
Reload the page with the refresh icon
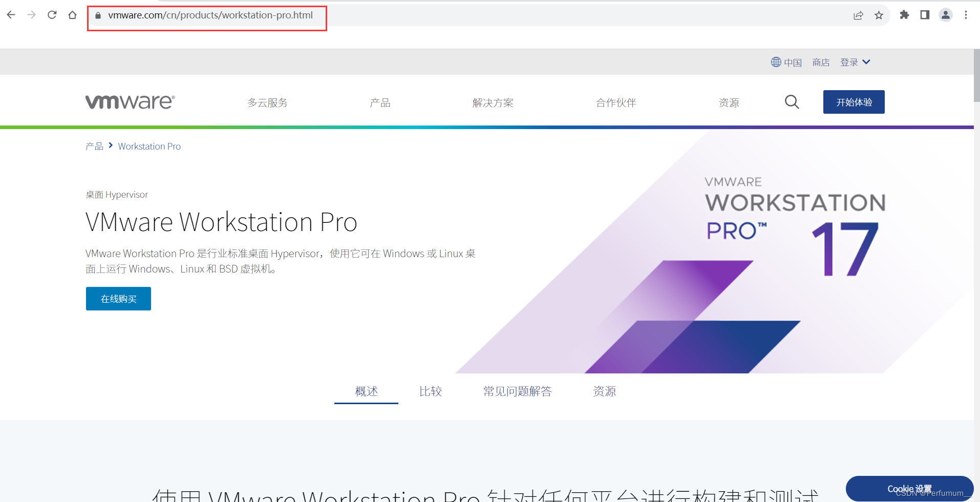click(52, 15)
